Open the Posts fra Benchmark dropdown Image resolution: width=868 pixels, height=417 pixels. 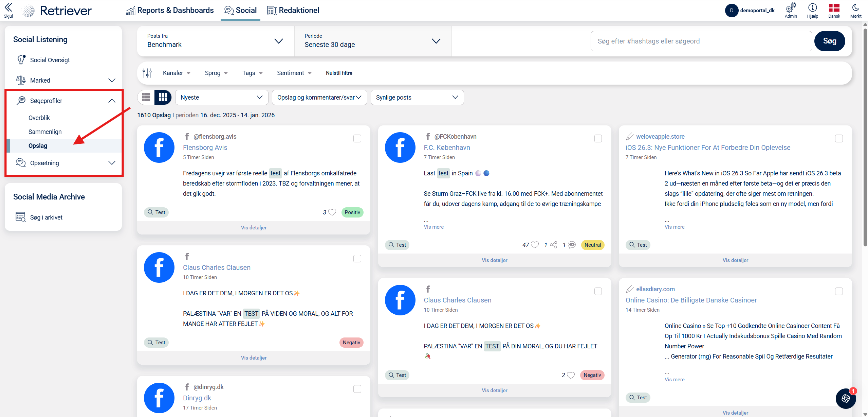click(215, 41)
